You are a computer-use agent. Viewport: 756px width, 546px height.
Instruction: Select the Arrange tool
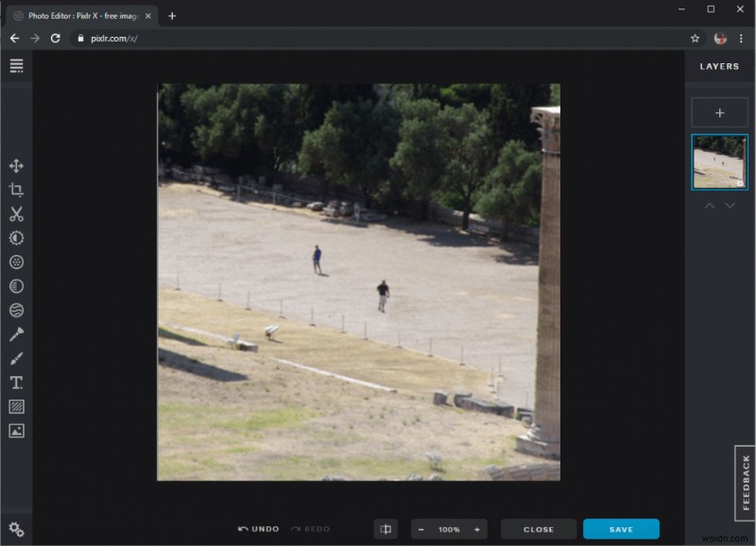[x=16, y=164]
